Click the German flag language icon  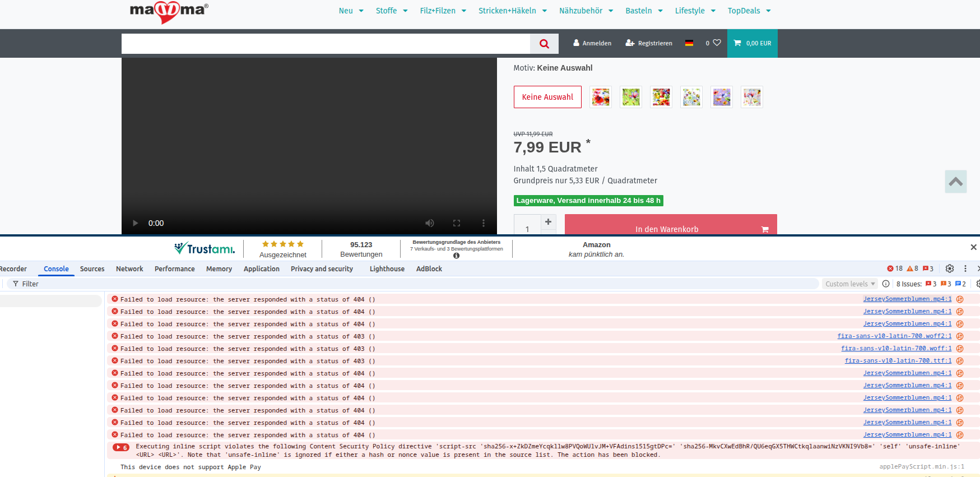[x=689, y=43]
